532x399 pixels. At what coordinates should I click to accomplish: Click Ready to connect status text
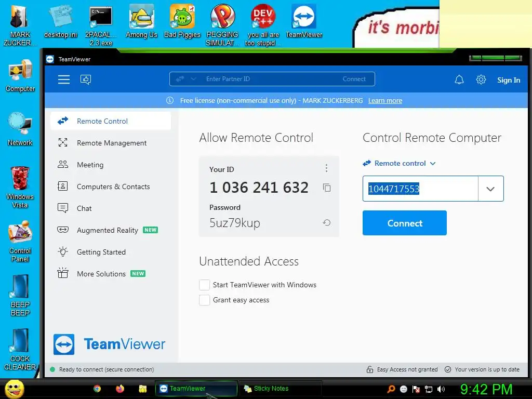click(x=106, y=369)
